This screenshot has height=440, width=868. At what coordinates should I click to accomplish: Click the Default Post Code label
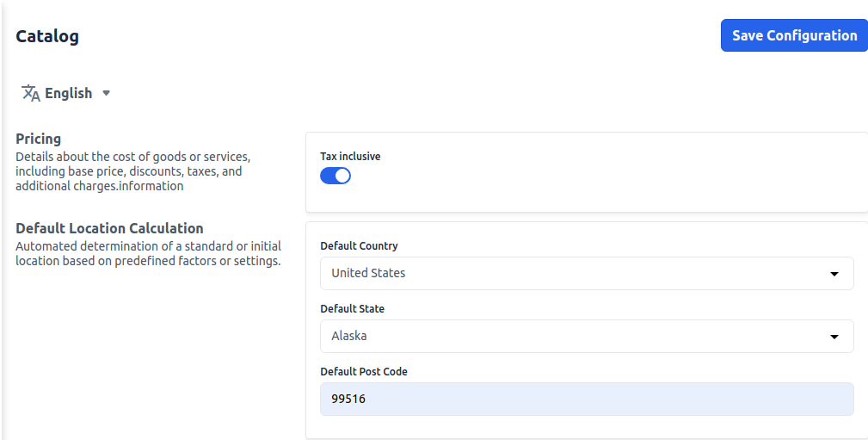364,372
